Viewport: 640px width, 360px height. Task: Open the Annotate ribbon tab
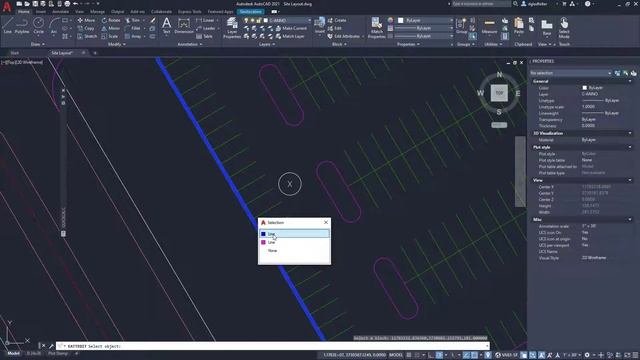click(60, 11)
